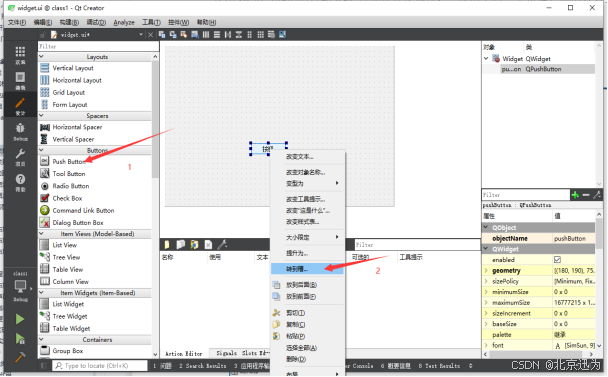The width and height of the screenshot is (608, 377).
Task: Select the QPushButton row in object inspector
Action: [539, 69]
